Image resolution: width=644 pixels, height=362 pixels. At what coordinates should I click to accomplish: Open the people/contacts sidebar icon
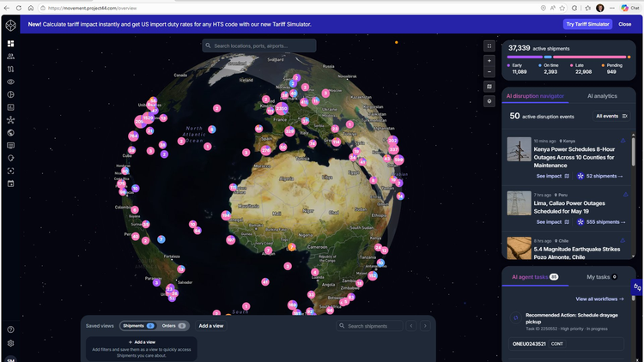[x=10, y=57]
